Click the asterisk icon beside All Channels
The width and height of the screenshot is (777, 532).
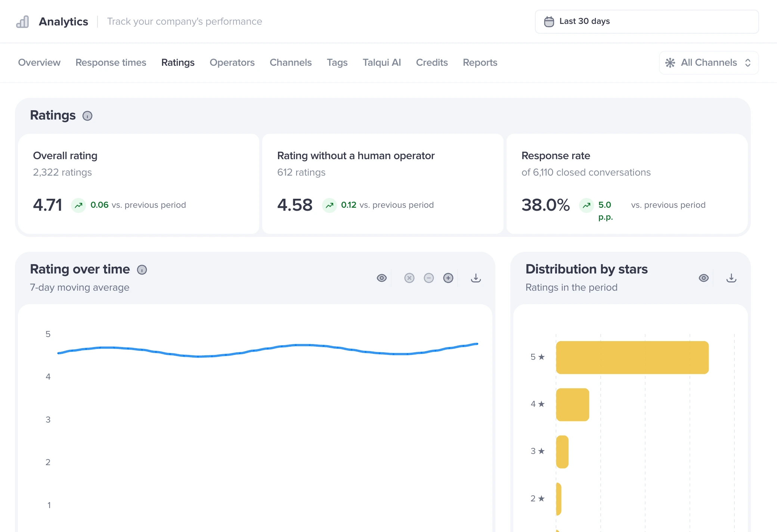click(670, 63)
